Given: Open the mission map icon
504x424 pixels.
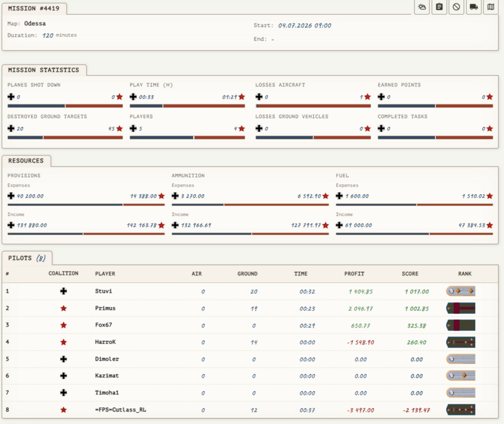Looking at the screenshot, I should point(490,7).
